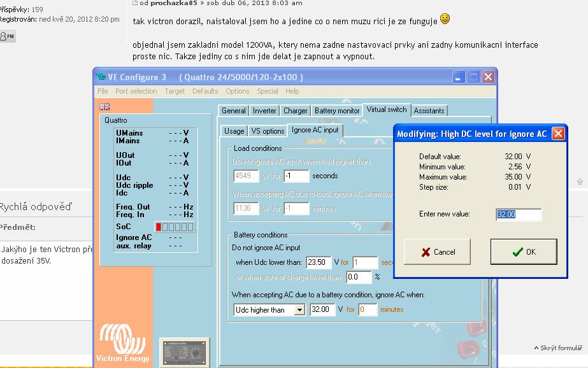Click the Minimum value 2.56 V text
Image resolution: width=588 pixels, height=368 pixels.
pos(475,166)
